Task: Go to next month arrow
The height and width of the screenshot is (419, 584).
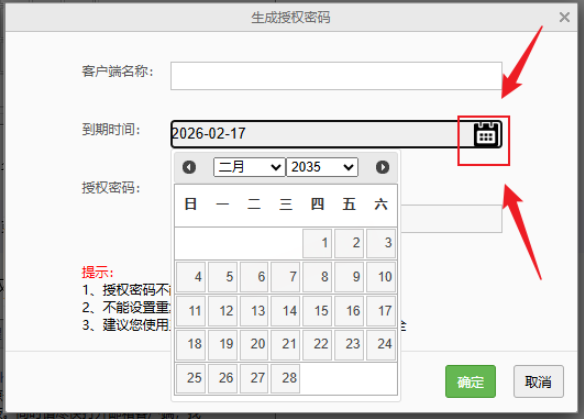Action: (x=383, y=167)
